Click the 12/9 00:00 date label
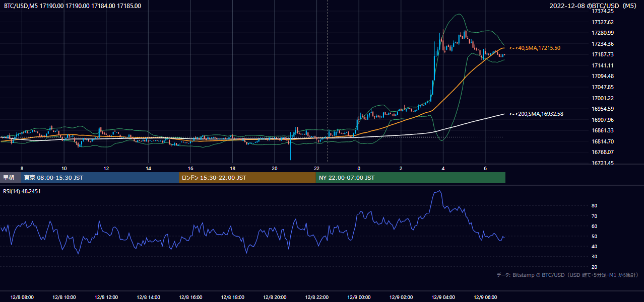Viewport: 644px width, 302px height. pos(358,297)
